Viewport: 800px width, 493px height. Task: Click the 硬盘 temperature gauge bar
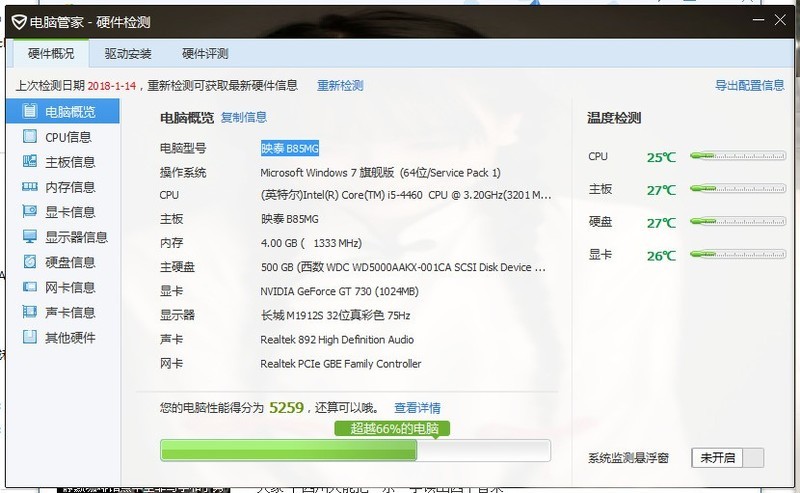coord(738,221)
